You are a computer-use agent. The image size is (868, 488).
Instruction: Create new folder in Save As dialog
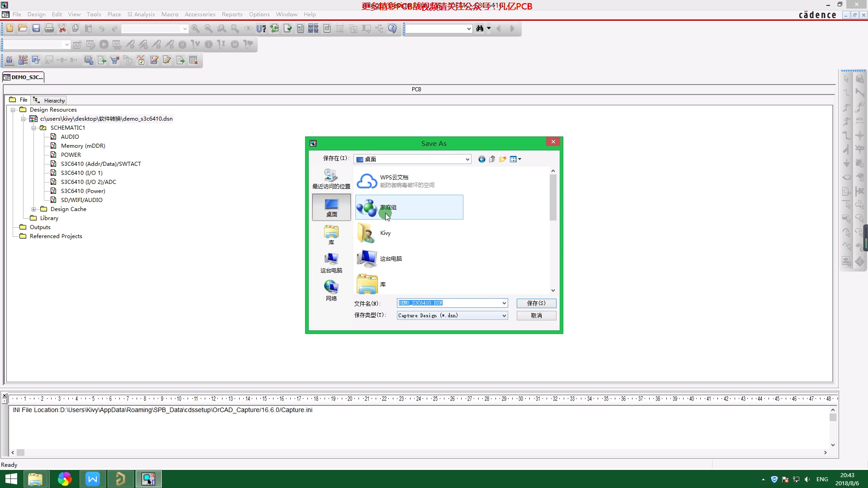click(503, 159)
